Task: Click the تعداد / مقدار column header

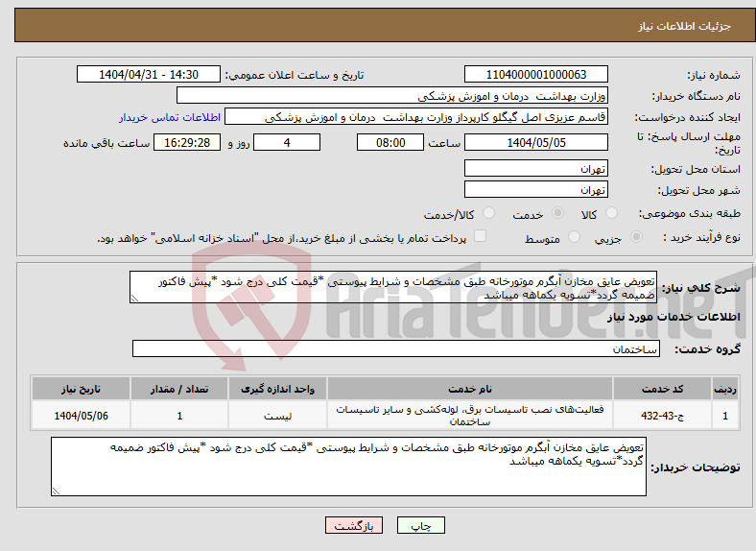Action: pos(179,389)
